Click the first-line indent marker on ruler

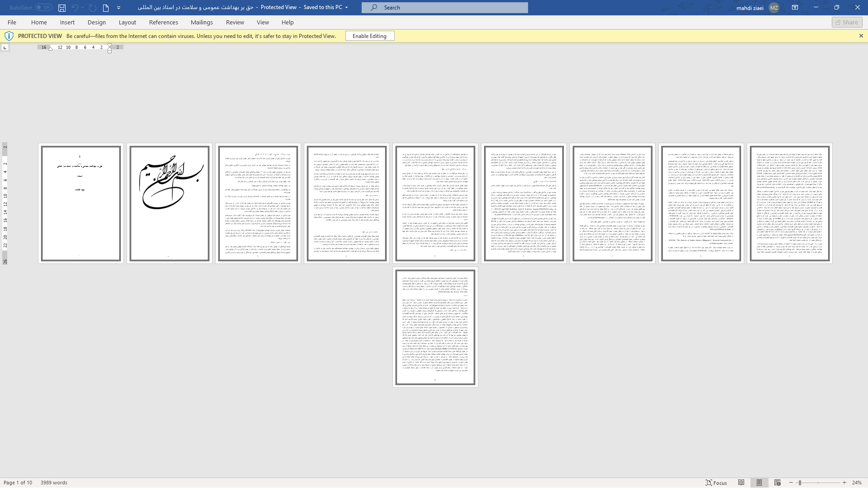(109, 46)
